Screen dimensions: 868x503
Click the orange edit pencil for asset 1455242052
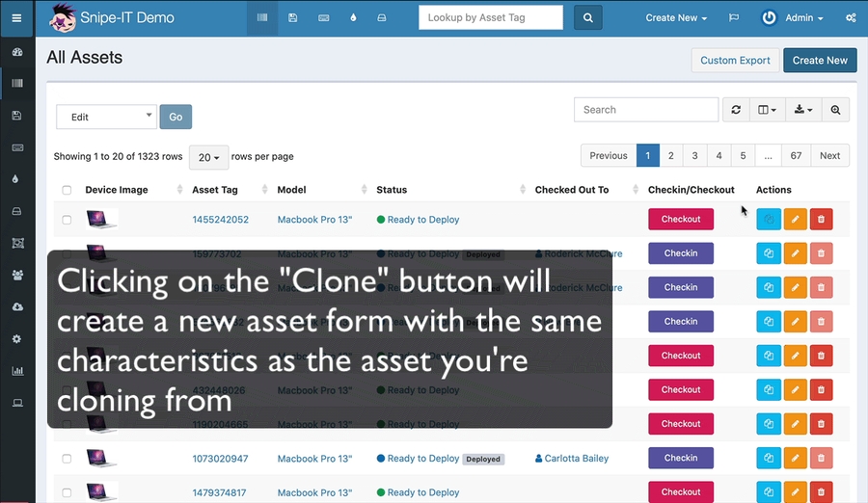click(795, 220)
